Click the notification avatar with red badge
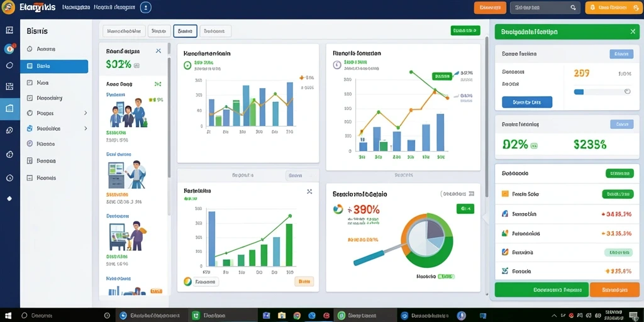 click(x=9, y=49)
